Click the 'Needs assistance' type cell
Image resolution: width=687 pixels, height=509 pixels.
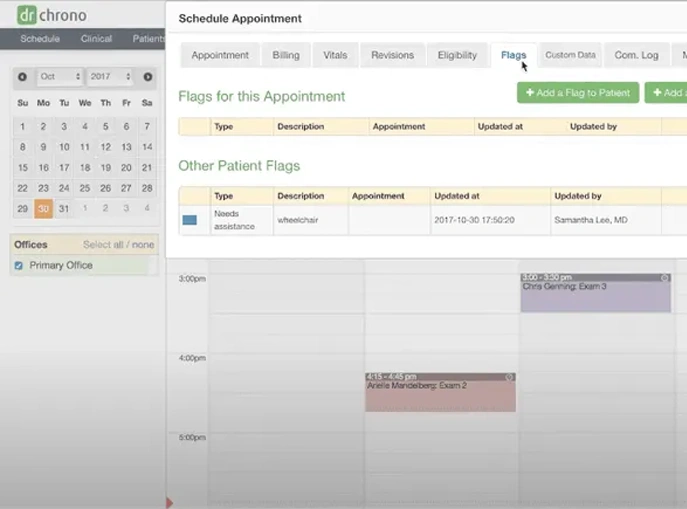[242, 220]
